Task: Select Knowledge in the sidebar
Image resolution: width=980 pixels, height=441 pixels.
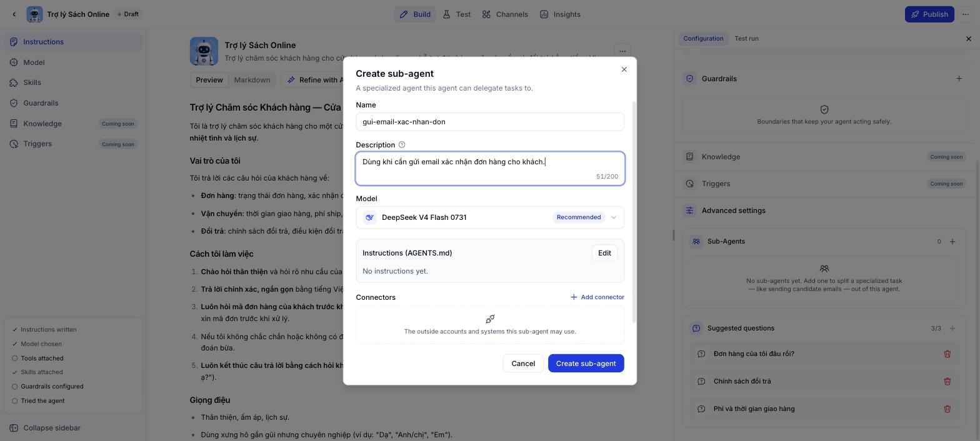Action: coord(73,124)
